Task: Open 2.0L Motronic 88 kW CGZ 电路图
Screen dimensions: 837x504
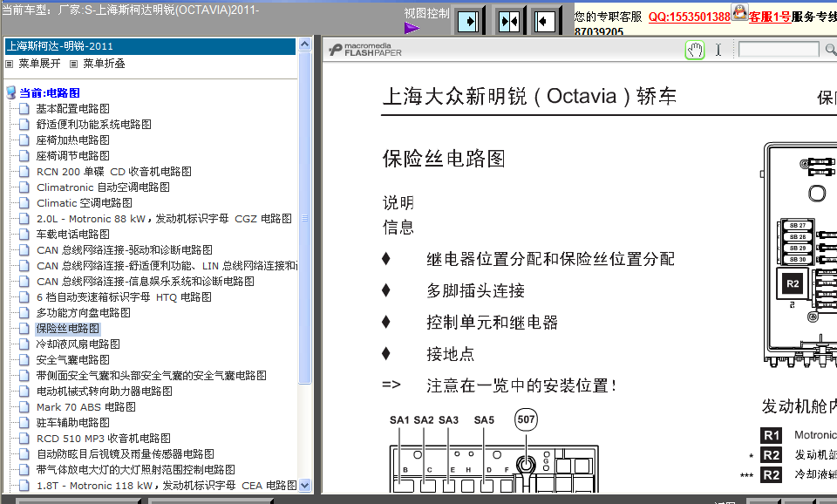Action: (164, 219)
